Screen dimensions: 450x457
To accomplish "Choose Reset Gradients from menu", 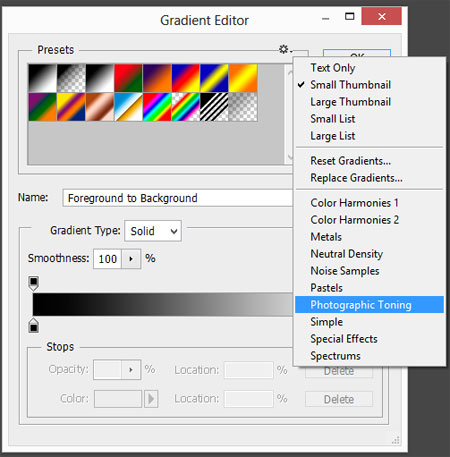I will (x=369, y=161).
